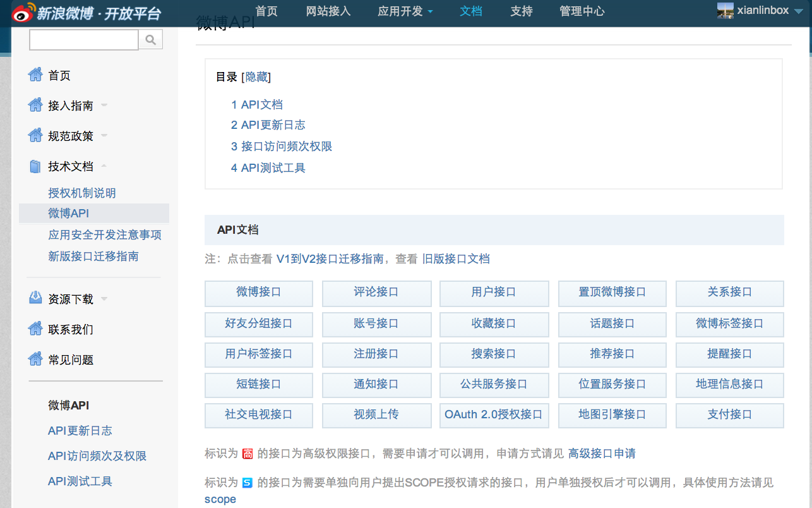812x508 pixels.
Task: Click the 微博接口 button
Action: pyautogui.click(x=259, y=293)
